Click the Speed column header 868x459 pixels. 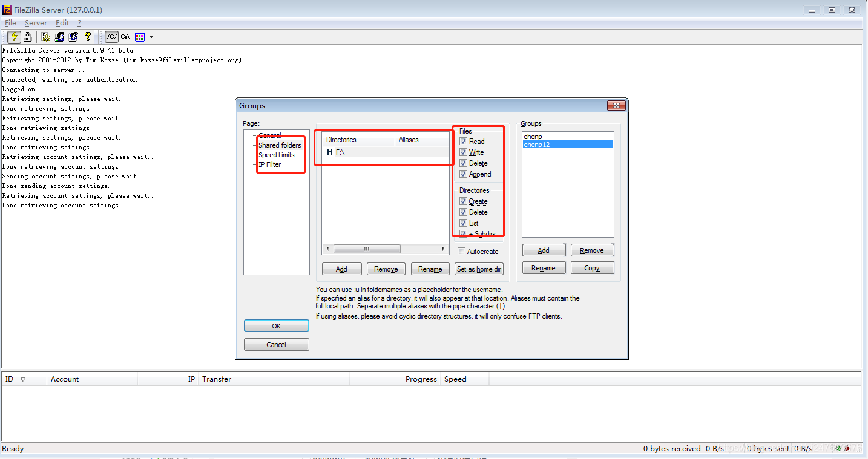(x=464, y=379)
